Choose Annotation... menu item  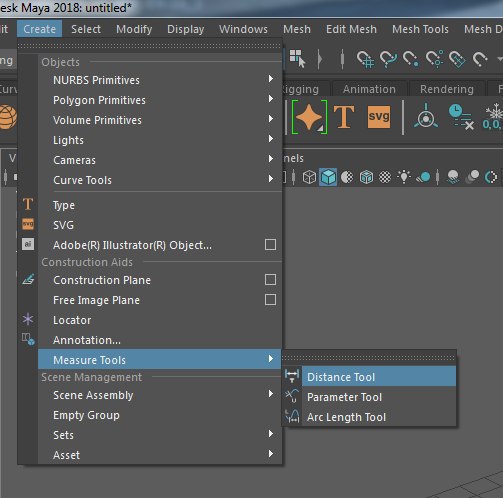point(160,340)
